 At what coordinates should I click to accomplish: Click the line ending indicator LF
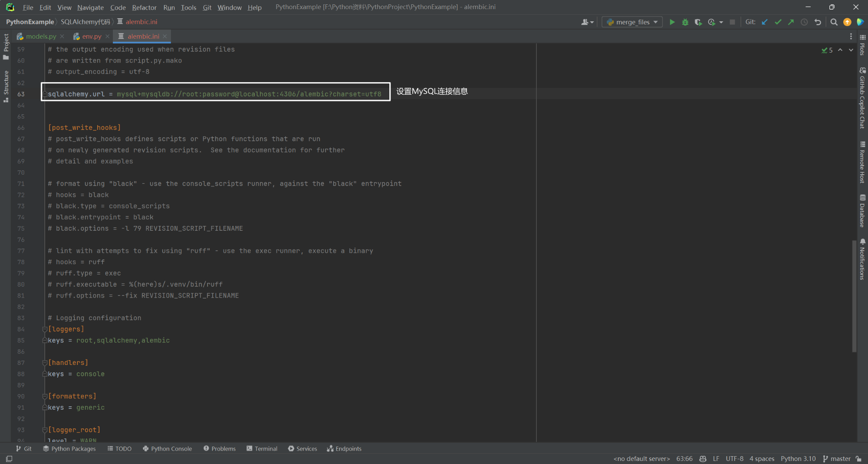[717, 458]
